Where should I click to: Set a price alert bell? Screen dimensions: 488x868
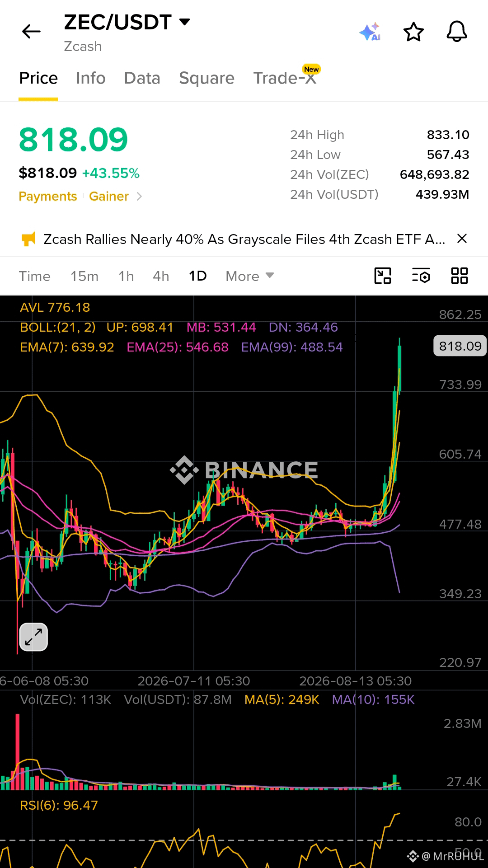pos(457,32)
